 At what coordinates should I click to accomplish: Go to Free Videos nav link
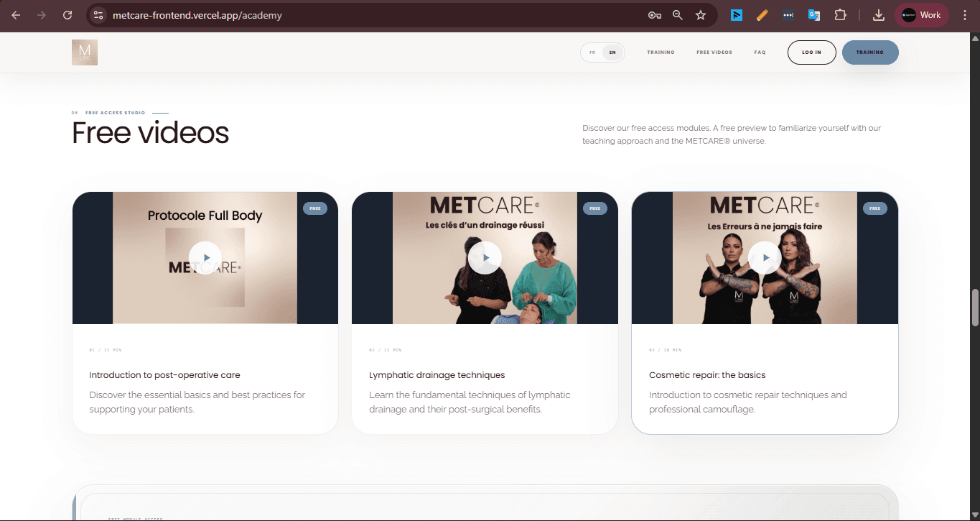click(x=714, y=52)
